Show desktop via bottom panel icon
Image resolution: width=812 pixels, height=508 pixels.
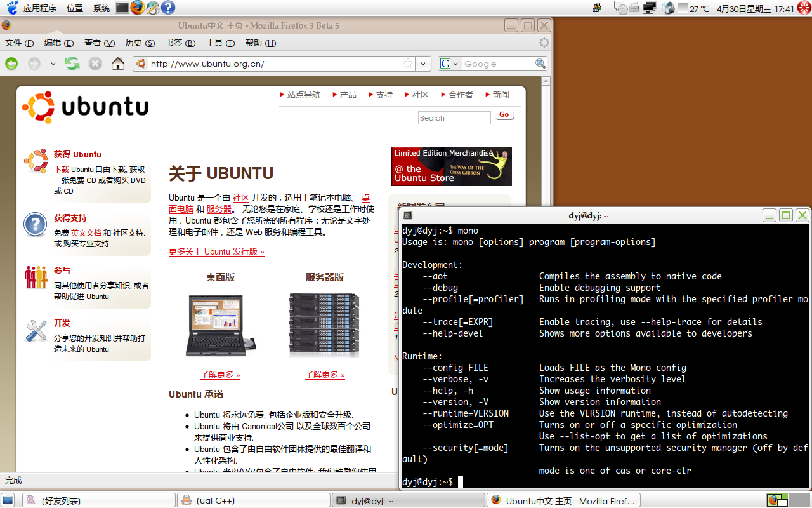click(x=8, y=500)
